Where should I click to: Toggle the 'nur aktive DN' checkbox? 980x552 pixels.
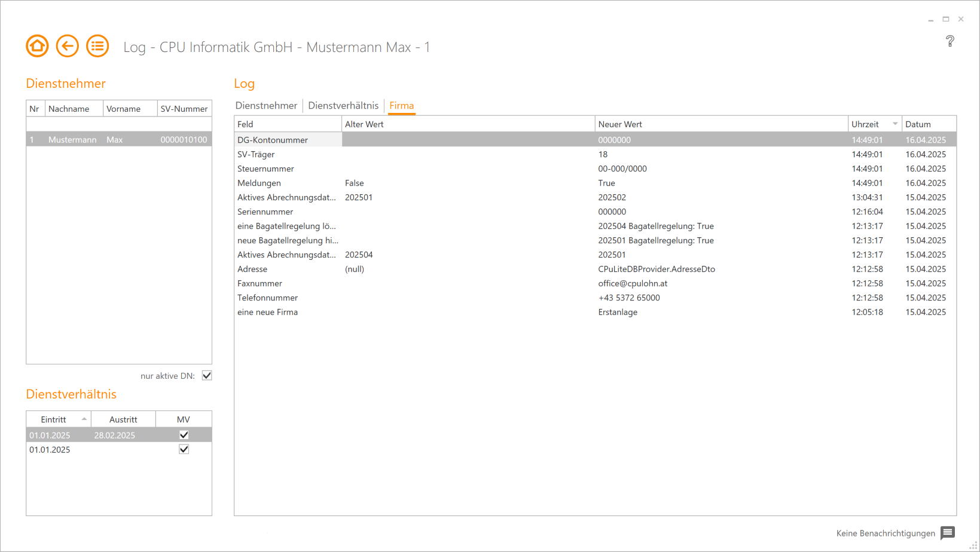(207, 376)
